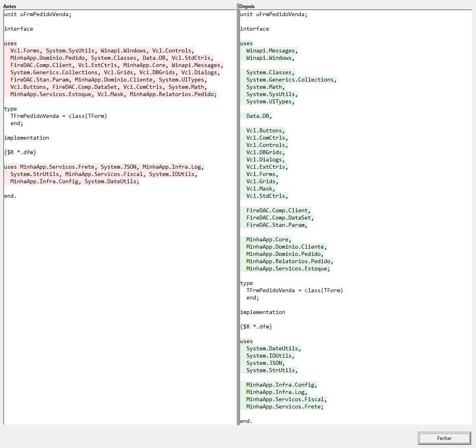Click the "MinhaApp.Servicos.Frete;" line in Depois pane

(x=285, y=407)
